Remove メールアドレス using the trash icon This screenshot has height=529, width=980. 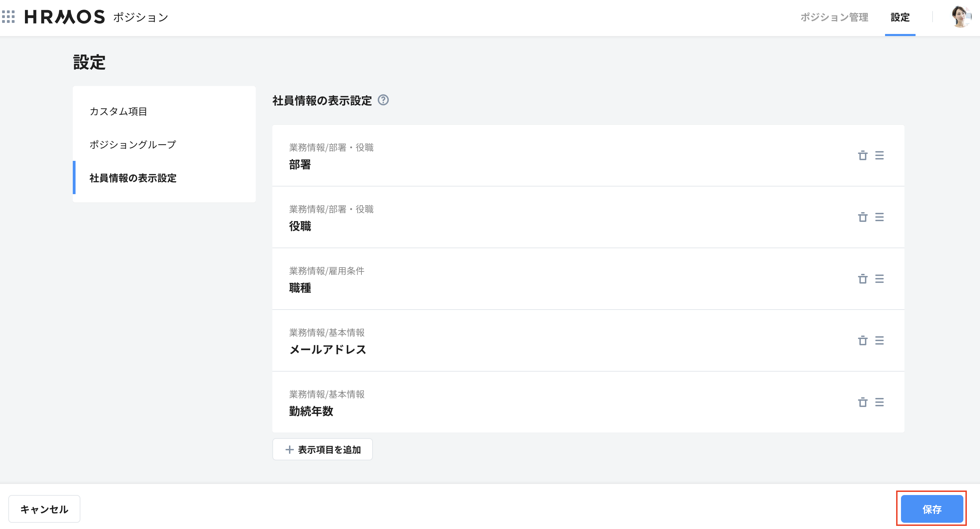click(x=863, y=341)
